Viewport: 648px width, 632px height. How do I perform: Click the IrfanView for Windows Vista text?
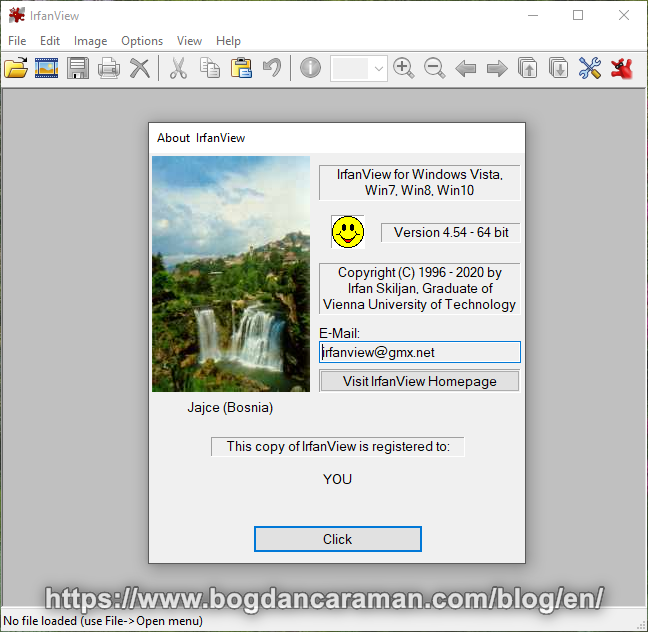[x=419, y=182]
